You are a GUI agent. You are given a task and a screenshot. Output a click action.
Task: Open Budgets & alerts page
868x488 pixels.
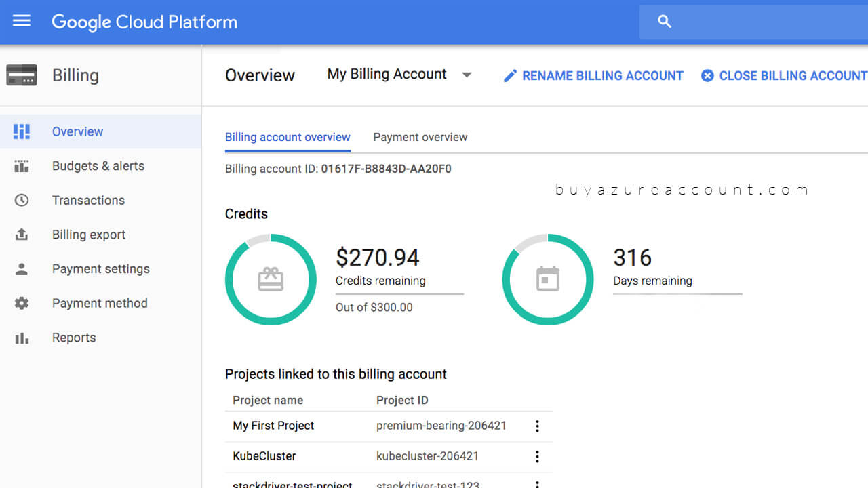coord(100,166)
